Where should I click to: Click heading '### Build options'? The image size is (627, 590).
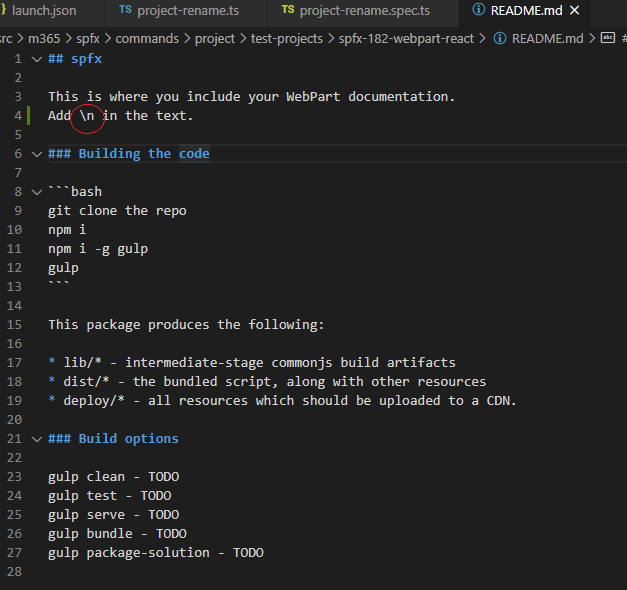113,439
